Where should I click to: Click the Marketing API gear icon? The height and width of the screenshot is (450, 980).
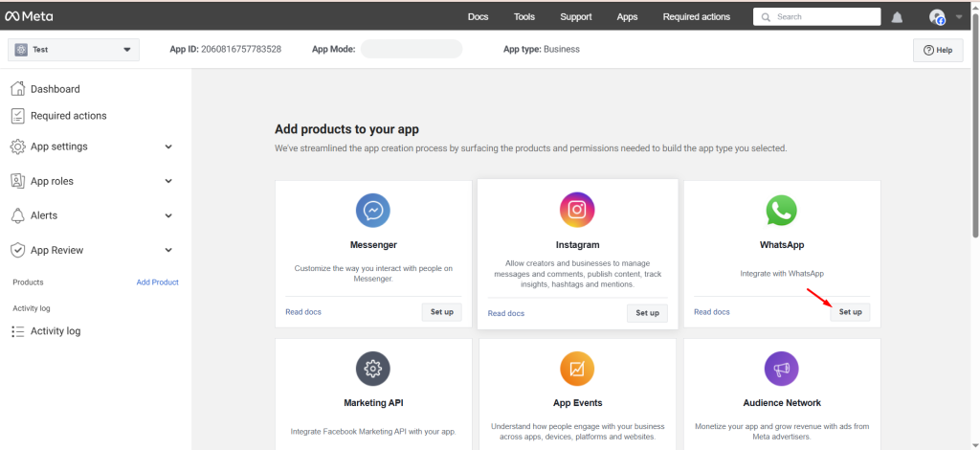[373, 369]
